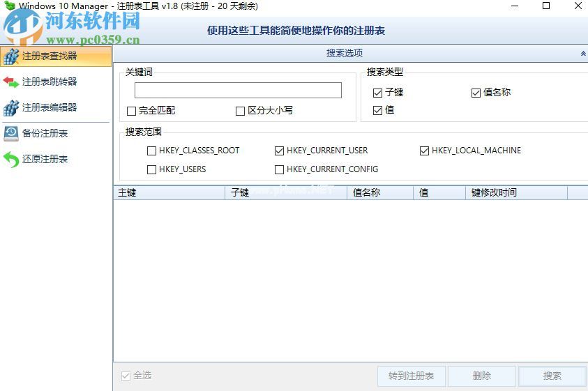Check HKEY_CURRENT_CONFIG scope
Screen dimensions: 588x391
click(279, 169)
